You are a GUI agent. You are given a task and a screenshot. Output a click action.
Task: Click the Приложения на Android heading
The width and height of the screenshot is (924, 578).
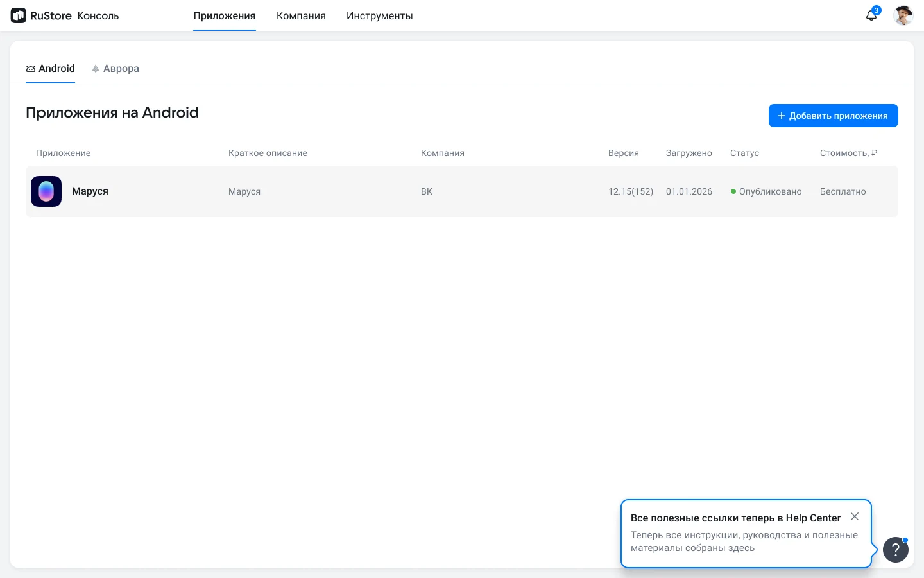(112, 112)
